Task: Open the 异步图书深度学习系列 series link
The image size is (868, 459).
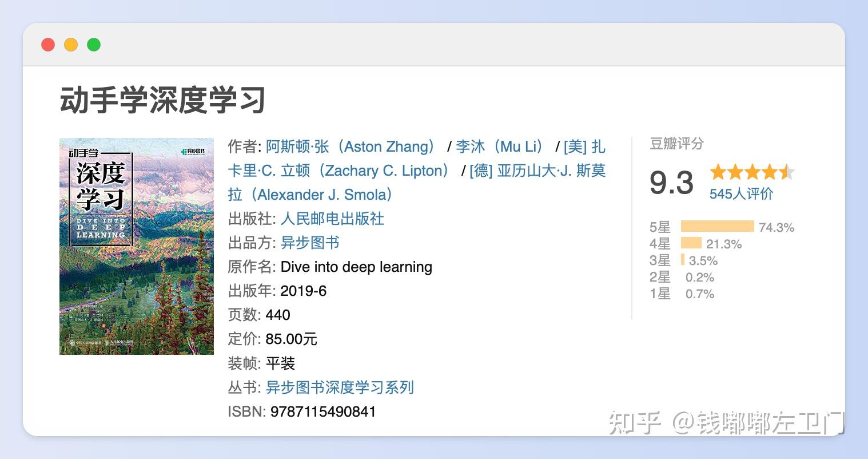Action: point(340,387)
